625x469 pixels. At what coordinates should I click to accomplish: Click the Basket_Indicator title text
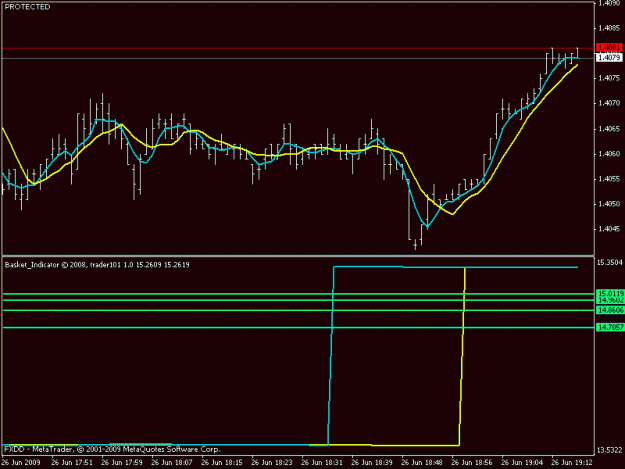pos(97,265)
